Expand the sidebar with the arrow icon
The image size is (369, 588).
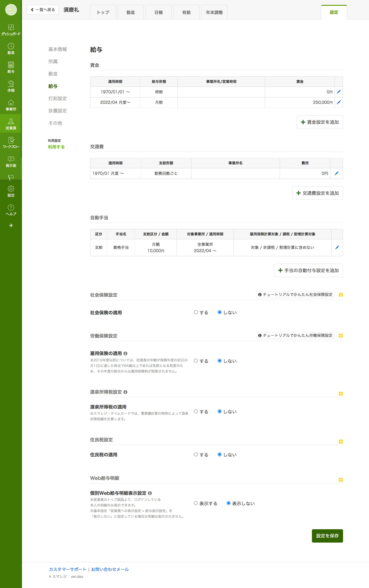[11, 225]
